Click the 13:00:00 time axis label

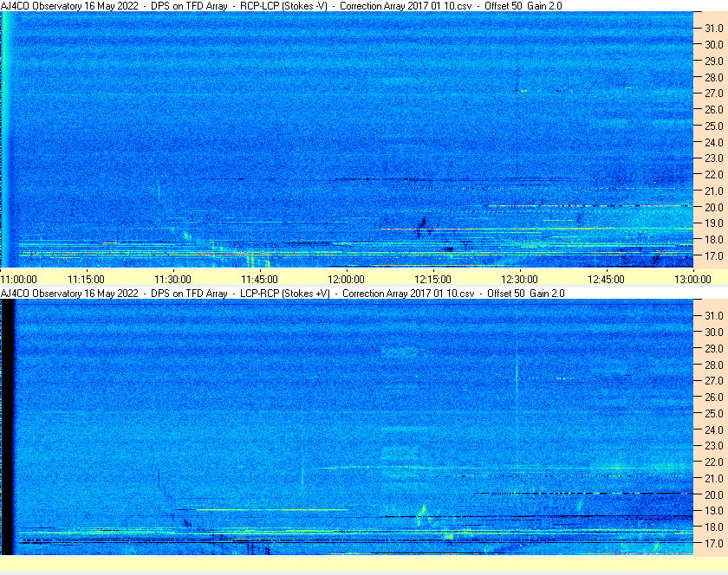[x=692, y=280]
